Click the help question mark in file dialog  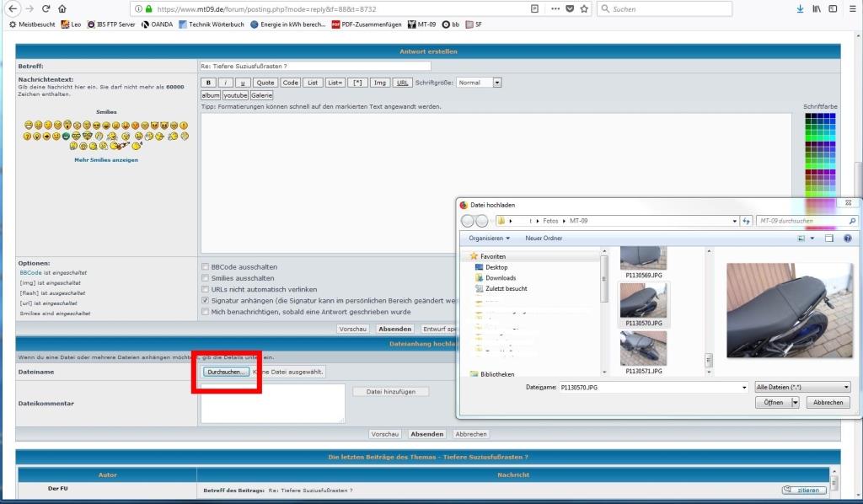[846, 239]
